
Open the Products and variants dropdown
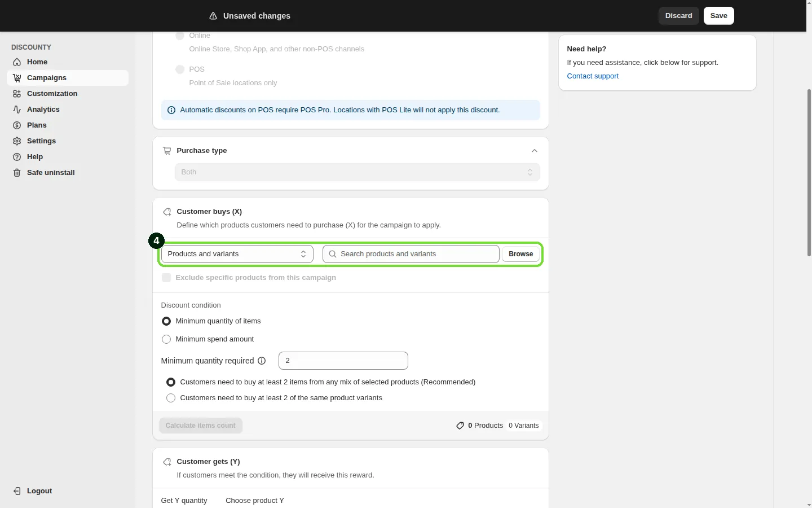pyautogui.click(x=237, y=254)
